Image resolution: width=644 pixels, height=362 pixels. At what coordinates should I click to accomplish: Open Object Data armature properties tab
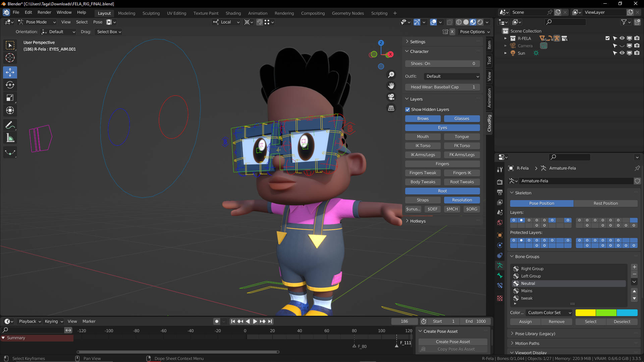coord(500,265)
